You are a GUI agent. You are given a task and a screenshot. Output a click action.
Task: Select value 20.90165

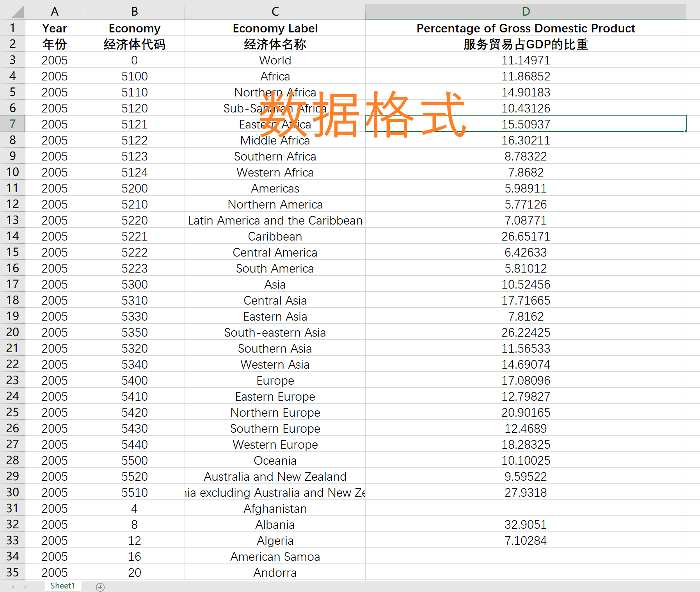[x=526, y=412]
